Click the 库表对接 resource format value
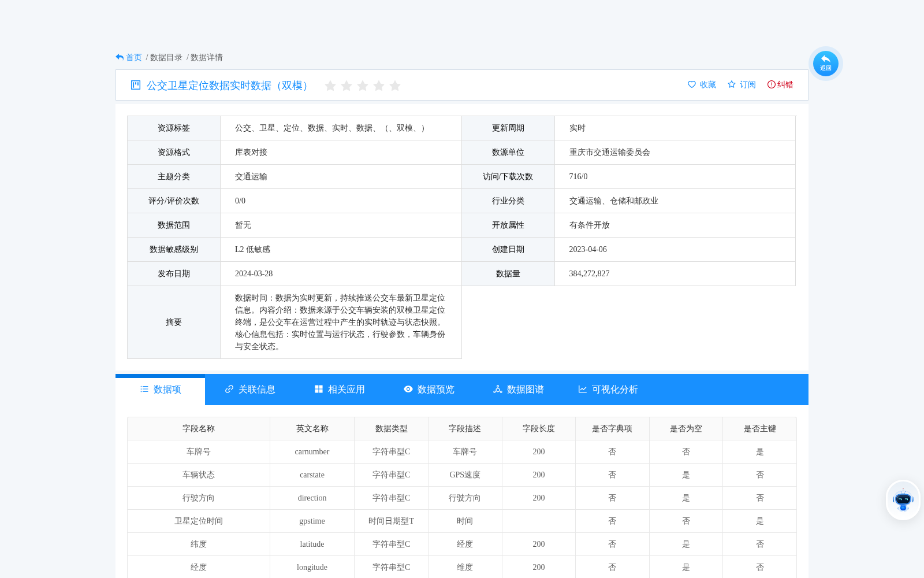 pyautogui.click(x=251, y=152)
